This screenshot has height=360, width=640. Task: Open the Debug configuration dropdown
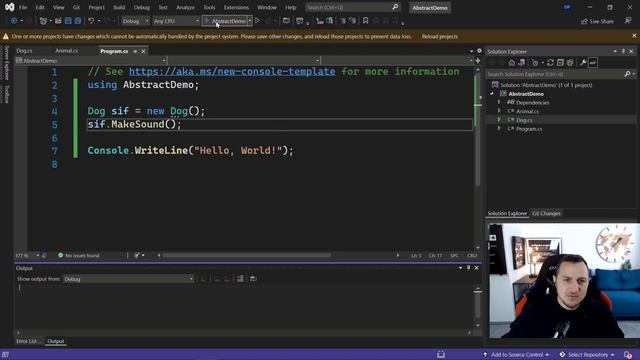pyautogui.click(x=136, y=21)
